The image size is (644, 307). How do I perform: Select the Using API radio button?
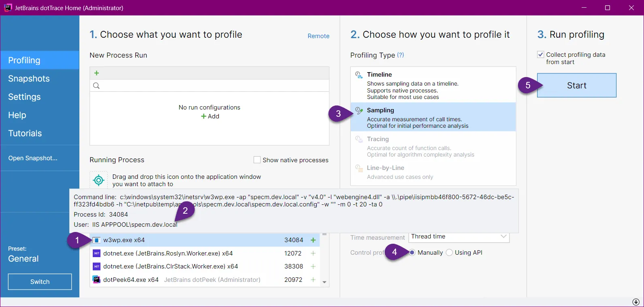tap(449, 253)
